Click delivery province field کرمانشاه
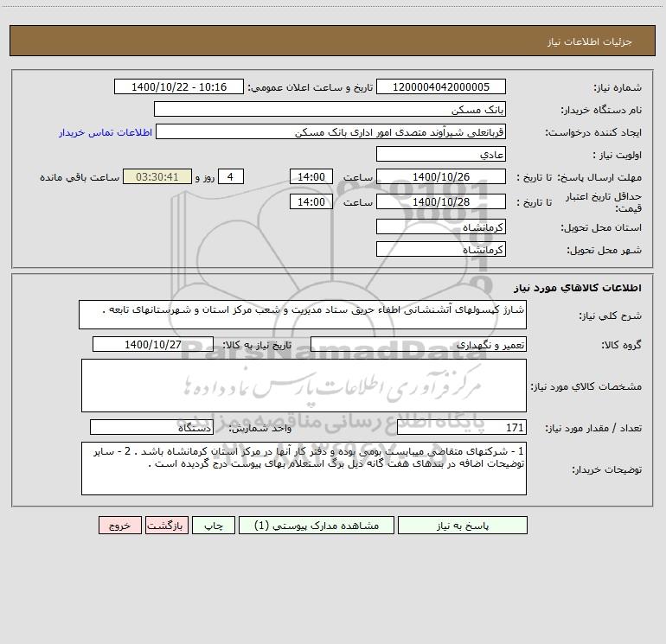This screenshot has width=666, height=644. click(x=441, y=226)
